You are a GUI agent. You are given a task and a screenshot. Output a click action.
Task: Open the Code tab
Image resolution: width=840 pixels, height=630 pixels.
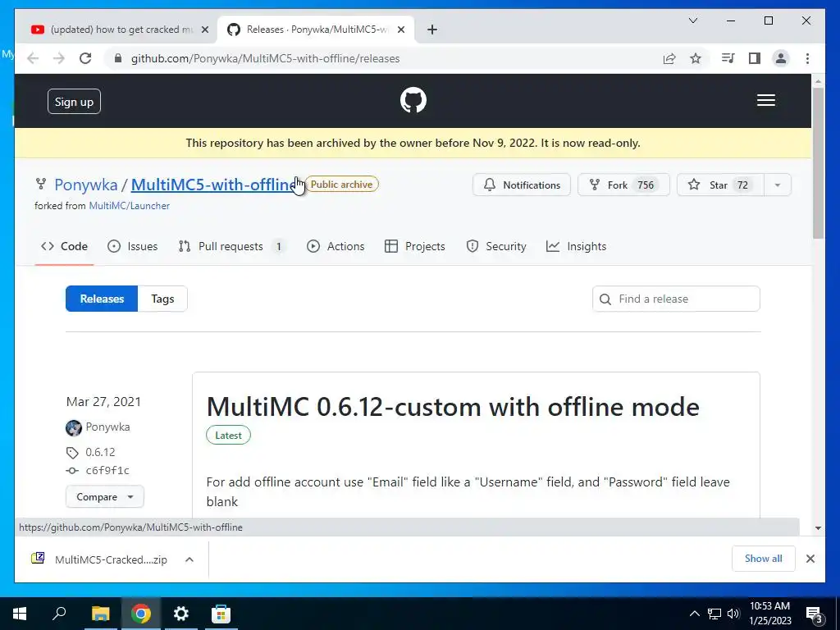64,246
